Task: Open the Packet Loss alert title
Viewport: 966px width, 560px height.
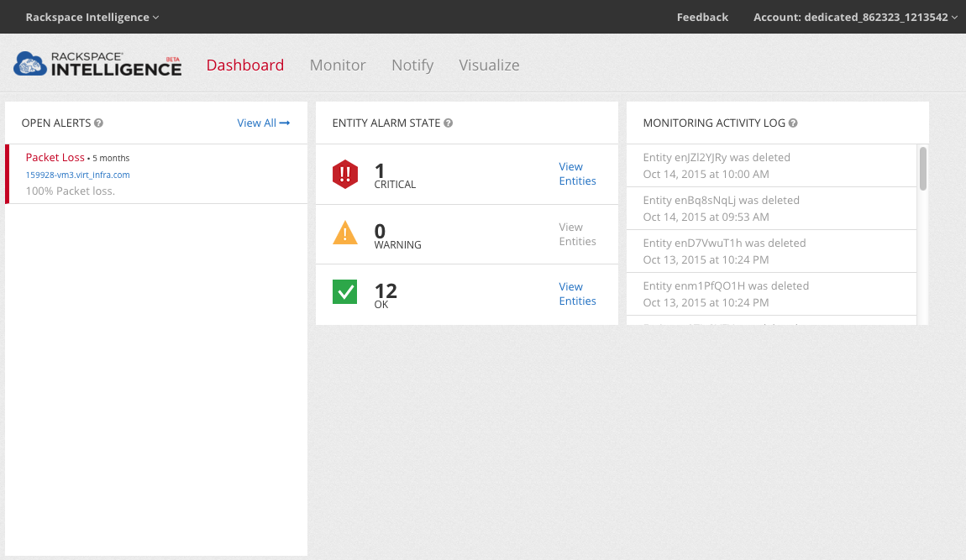Action: (x=55, y=158)
